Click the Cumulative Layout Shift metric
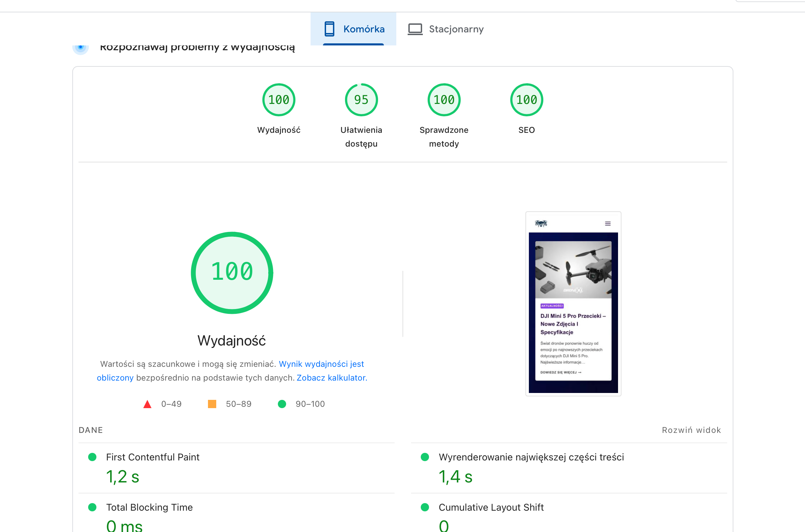The width and height of the screenshot is (805, 532). click(x=491, y=507)
